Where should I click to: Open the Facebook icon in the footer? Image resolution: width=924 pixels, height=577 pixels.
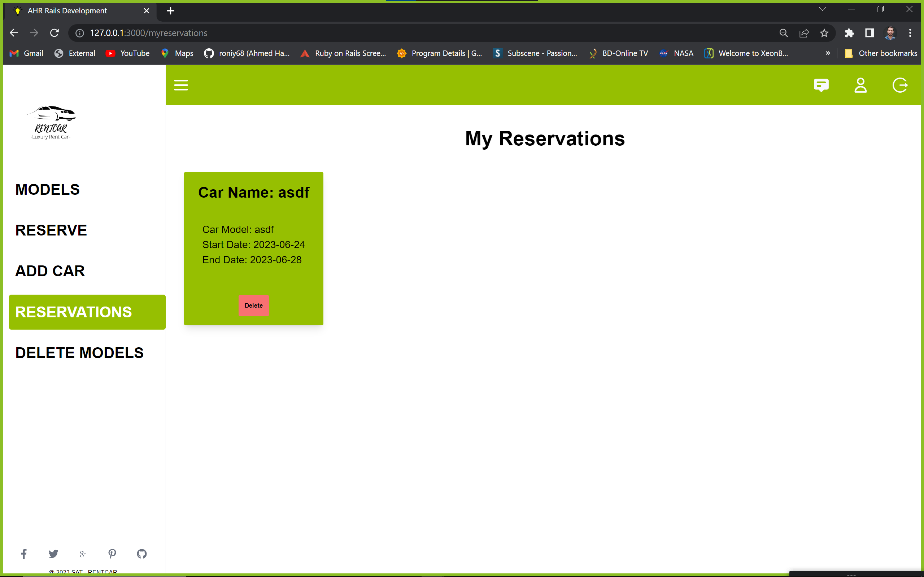pyautogui.click(x=24, y=554)
